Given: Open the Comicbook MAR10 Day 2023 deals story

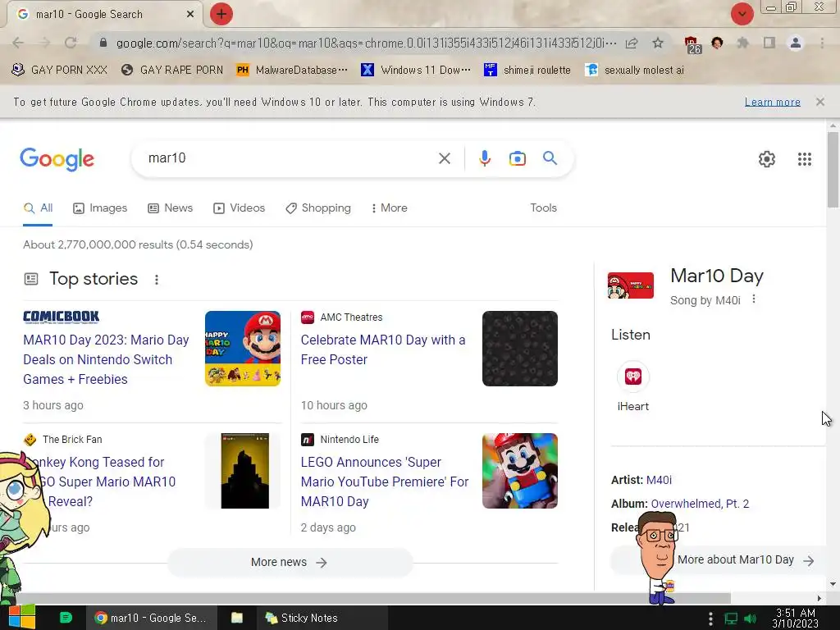Looking at the screenshot, I should pyautogui.click(x=106, y=359).
